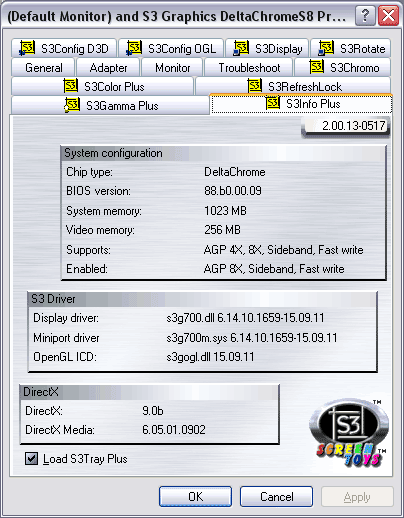Confirm with the OK button

pos(195,497)
